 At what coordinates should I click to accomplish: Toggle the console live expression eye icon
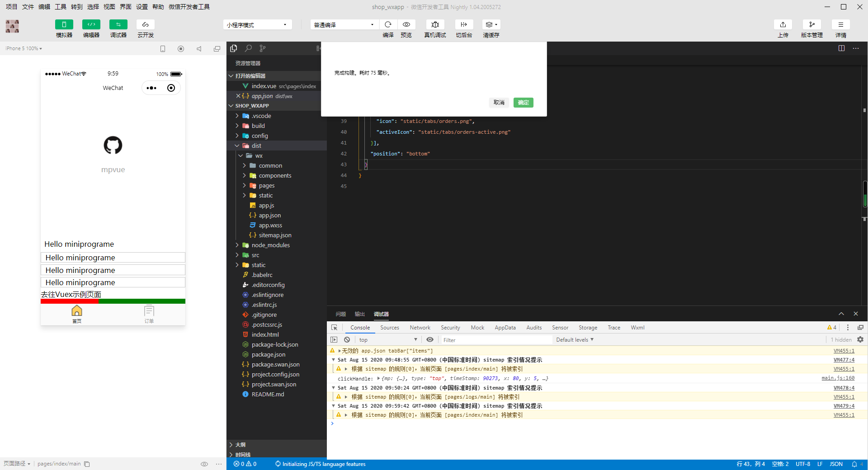(x=430, y=340)
